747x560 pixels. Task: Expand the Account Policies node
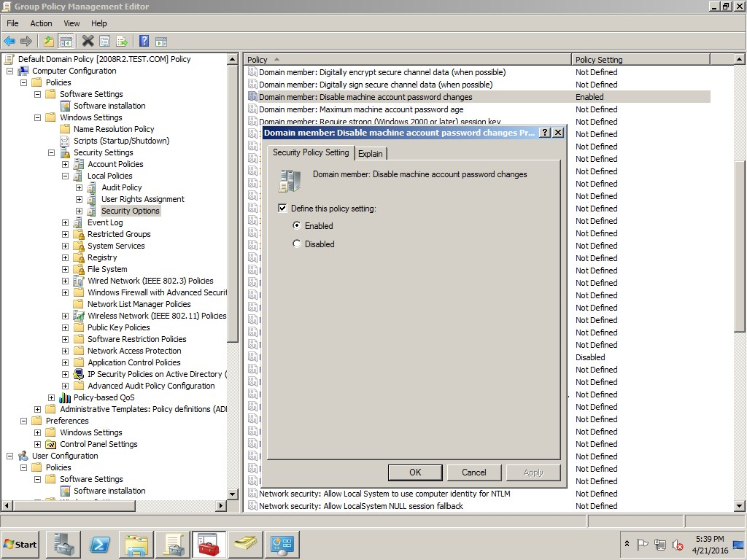65,164
